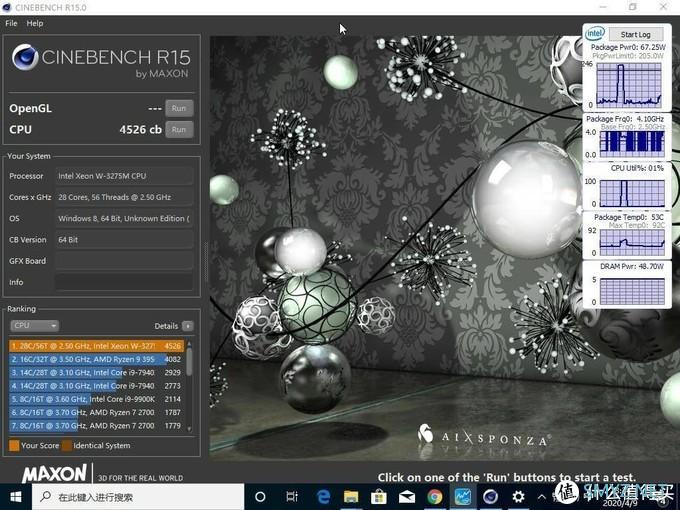Select ranking row 7 AMD Ryzen 7 2700 1779
The image size is (680, 510).
point(96,426)
